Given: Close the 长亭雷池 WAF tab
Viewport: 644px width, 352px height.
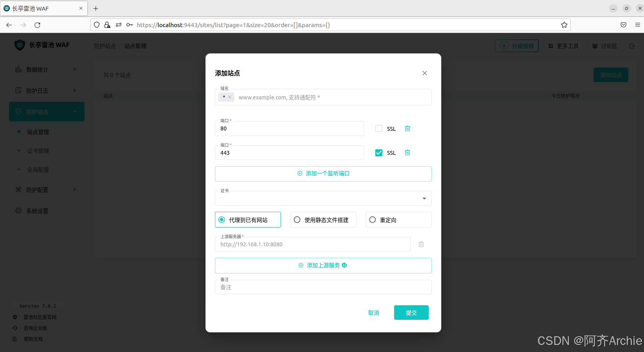Looking at the screenshot, I should point(81,8).
